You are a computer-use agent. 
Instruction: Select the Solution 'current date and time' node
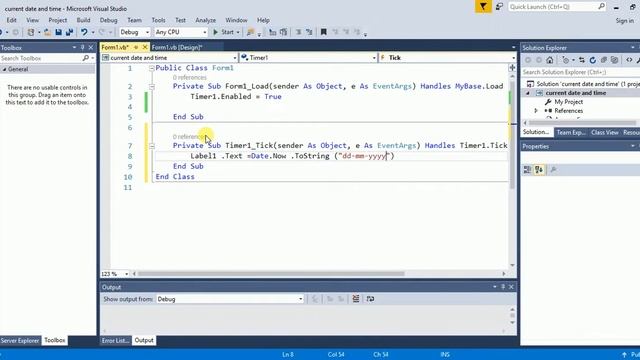(x=584, y=84)
